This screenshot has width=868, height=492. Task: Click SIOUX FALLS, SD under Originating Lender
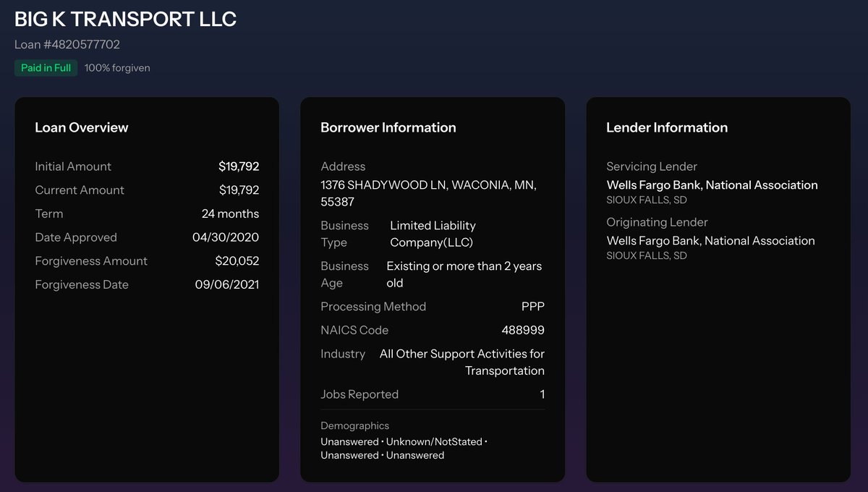coord(647,256)
